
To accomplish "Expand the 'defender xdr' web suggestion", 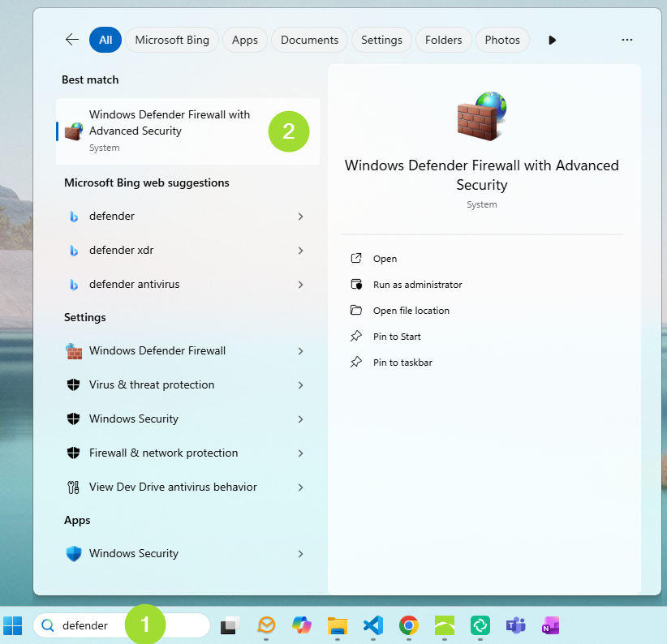I will coord(300,251).
